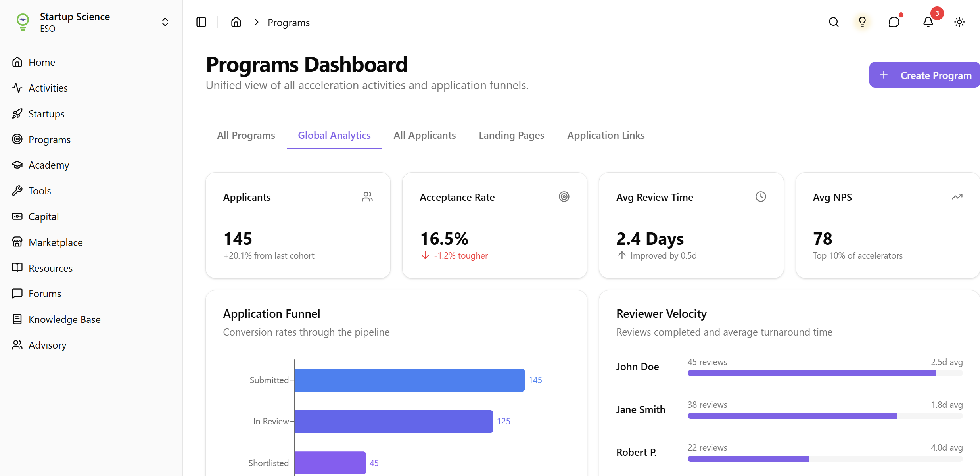980x476 pixels.
Task: Click 'Improved by 0.5d' text
Action: 664,255
